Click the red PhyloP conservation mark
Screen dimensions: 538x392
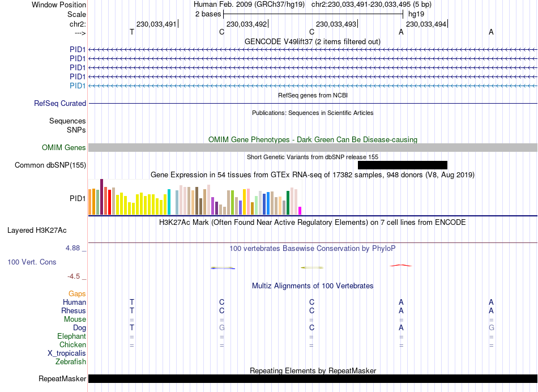pyautogui.click(x=401, y=265)
